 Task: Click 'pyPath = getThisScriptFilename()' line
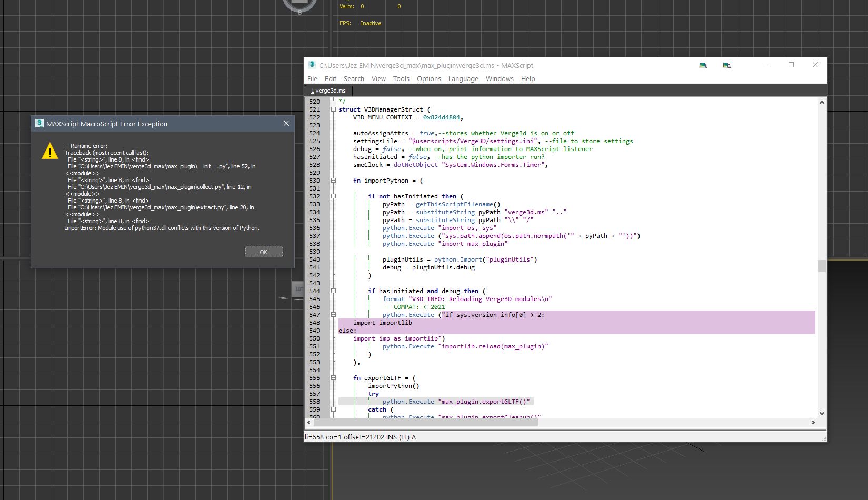pos(442,204)
